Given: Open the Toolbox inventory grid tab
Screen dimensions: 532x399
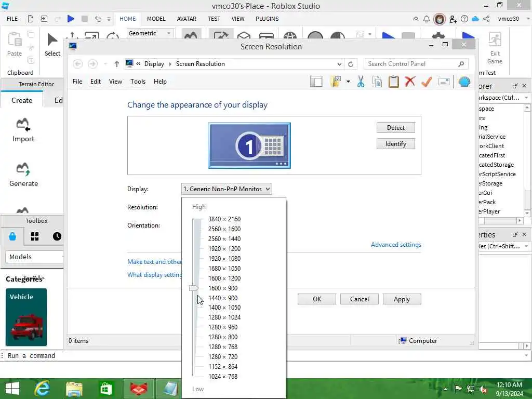Looking at the screenshot, I should pyautogui.click(x=35, y=236).
